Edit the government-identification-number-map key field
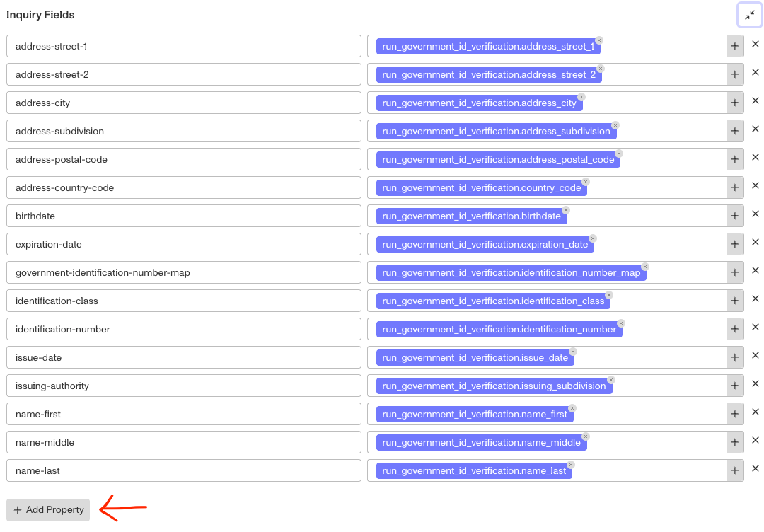The height and width of the screenshot is (532, 764). click(184, 272)
